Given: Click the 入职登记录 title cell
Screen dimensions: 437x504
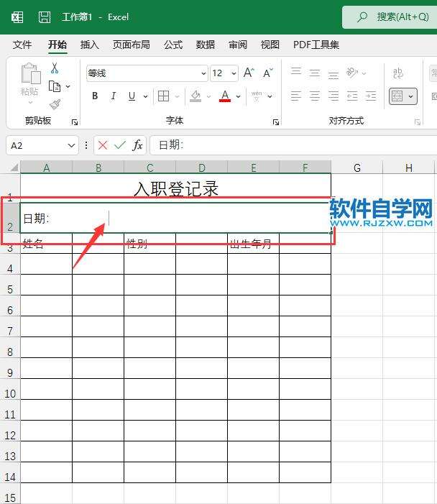Looking at the screenshot, I should [176, 188].
